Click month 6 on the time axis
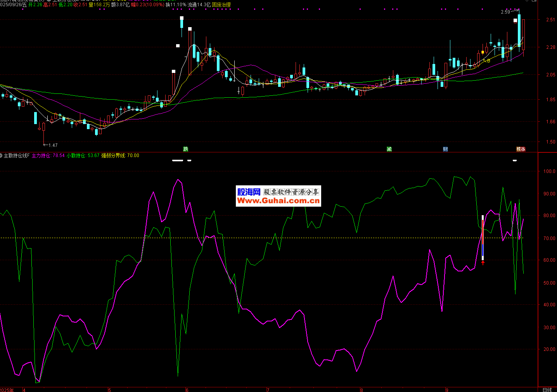The image size is (557, 392). (x=187, y=390)
